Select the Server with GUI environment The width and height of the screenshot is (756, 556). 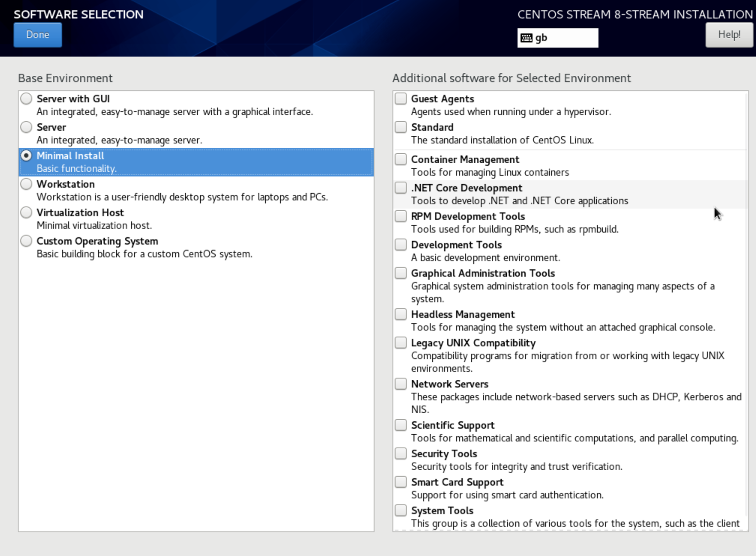tap(26, 99)
